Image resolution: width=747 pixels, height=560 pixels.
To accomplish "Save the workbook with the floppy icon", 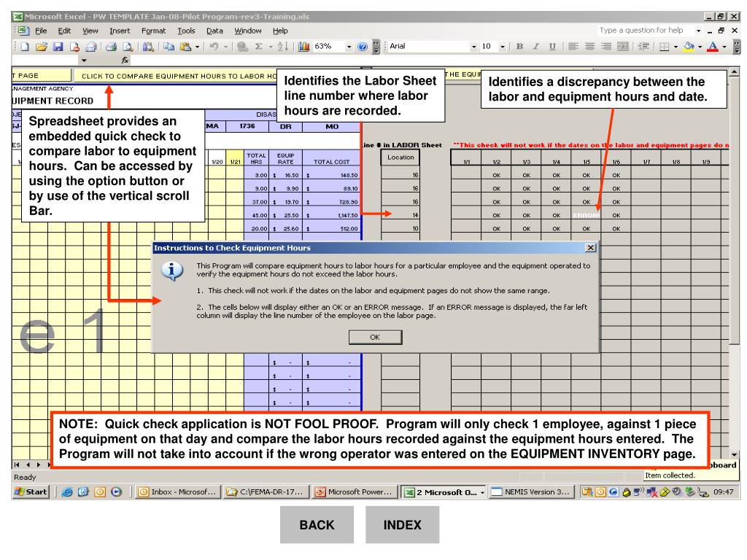I will pos(58,47).
